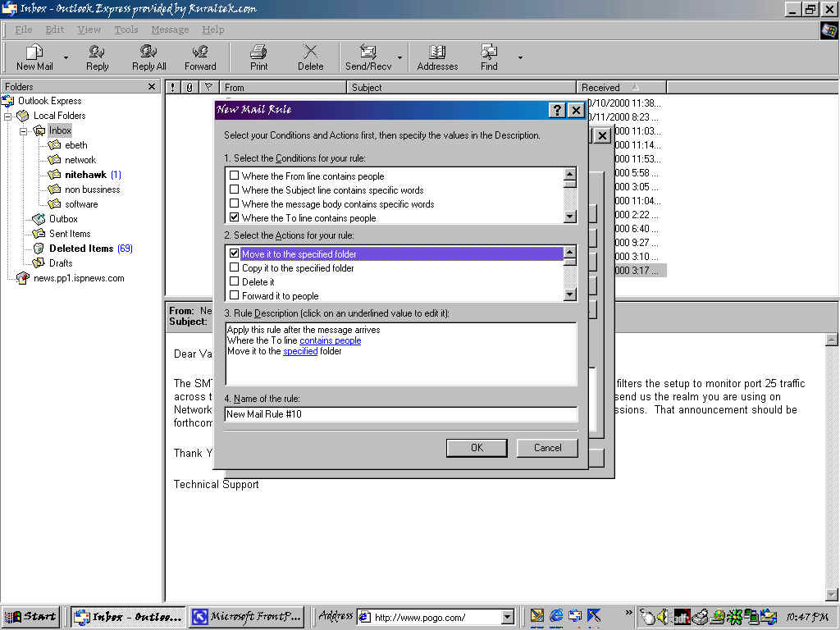This screenshot has width=840, height=630.
Task: Check the 'Delete it' action
Action: (234, 281)
